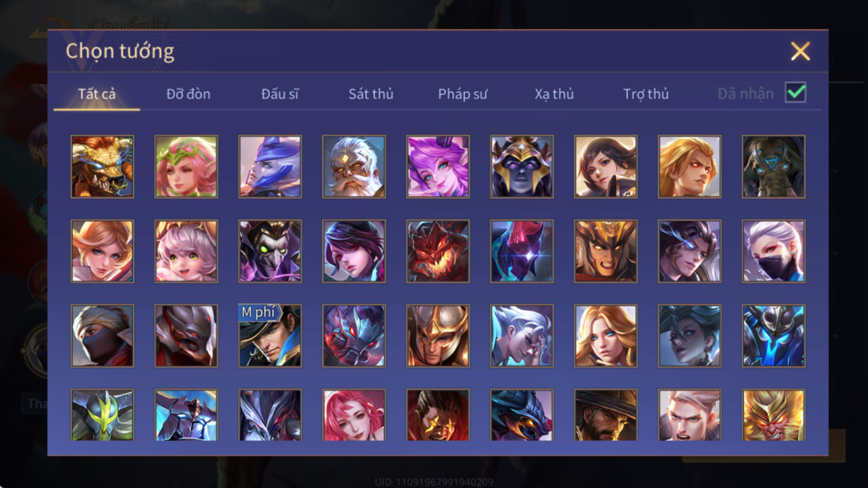Viewport: 868px width, 488px height.
Task: Open the 'Trợ thủ' tab
Action: (x=646, y=94)
